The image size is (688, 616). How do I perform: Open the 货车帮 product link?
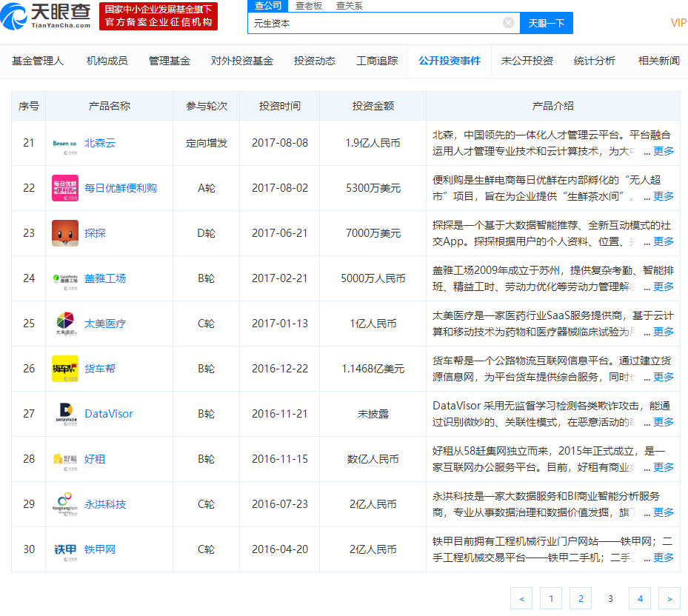(x=100, y=369)
